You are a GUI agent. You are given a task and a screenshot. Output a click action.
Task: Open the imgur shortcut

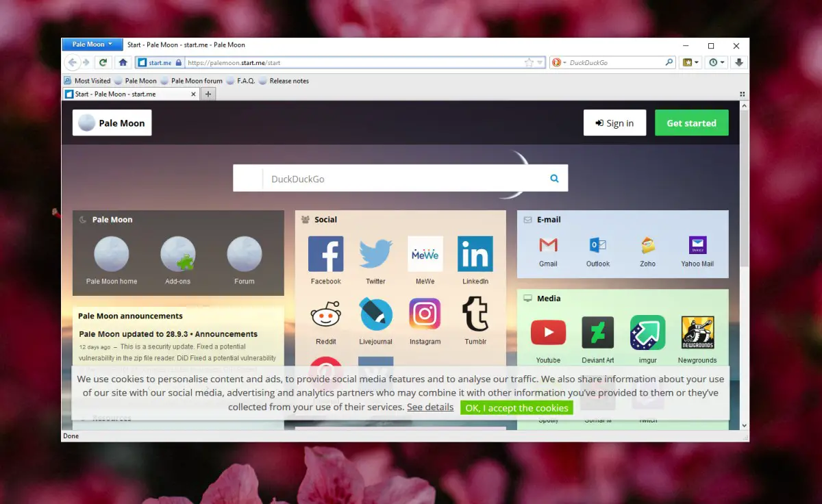pyautogui.click(x=648, y=340)
